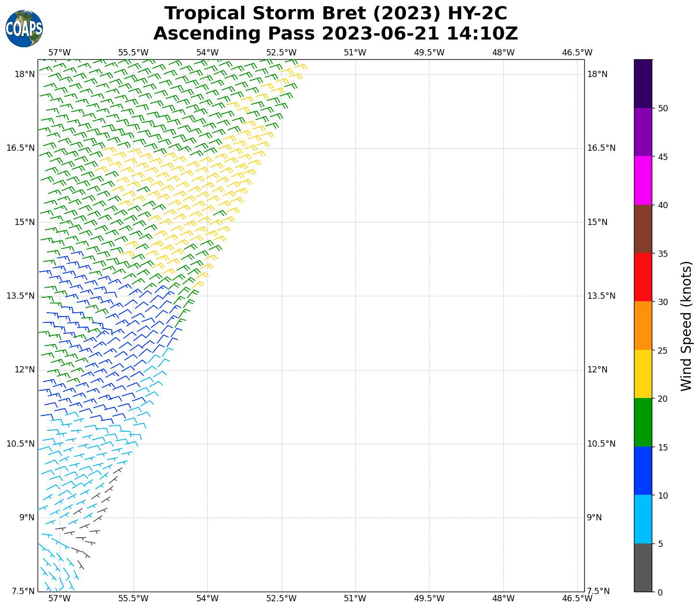Click the brown 35–40 knots colorbar segment
Image resolution: width=700 pixels, height=609 pixels.
point(643,229)
